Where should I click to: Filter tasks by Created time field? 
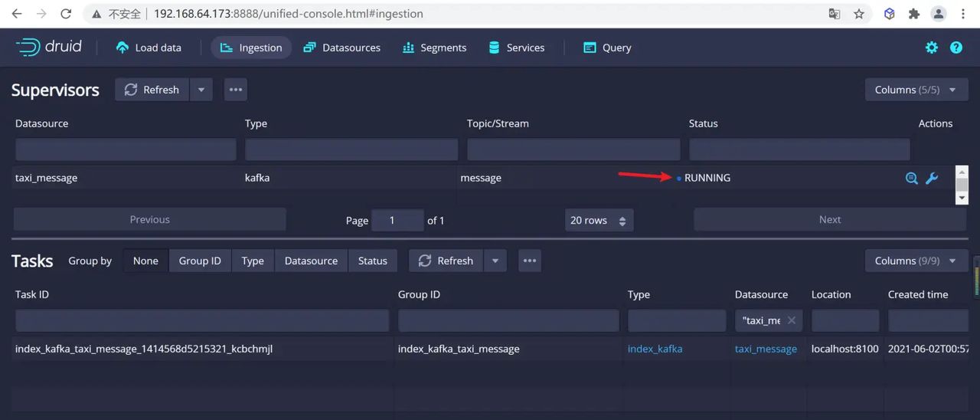tap(928, 320)
